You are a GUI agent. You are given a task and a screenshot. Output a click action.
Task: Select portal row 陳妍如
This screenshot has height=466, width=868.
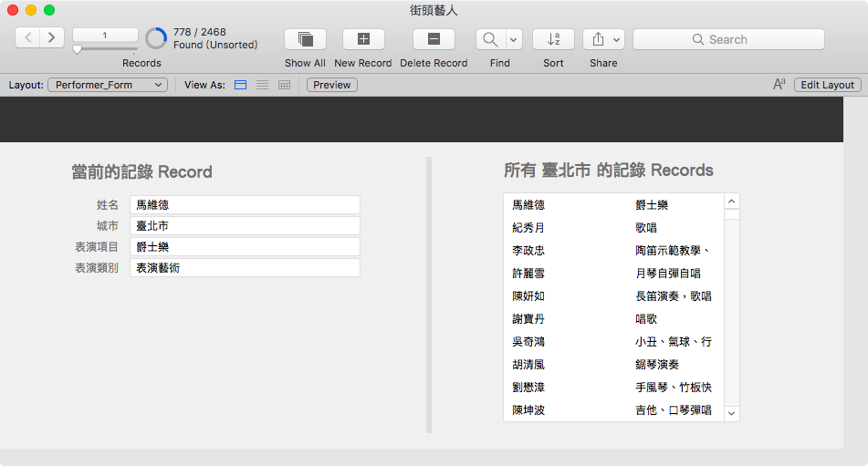coord(614,295)
